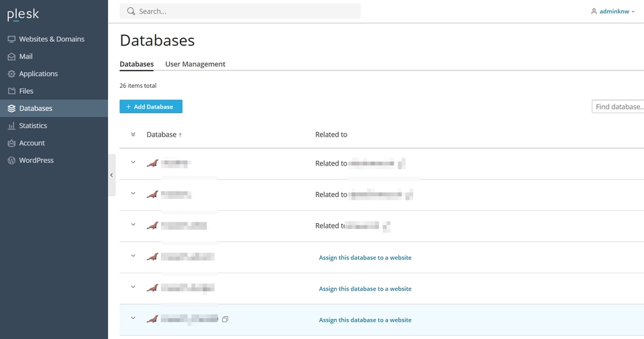Collapse the sidebar with arrow handle
This screenshot has width=644, height=339.
(112, 176)
